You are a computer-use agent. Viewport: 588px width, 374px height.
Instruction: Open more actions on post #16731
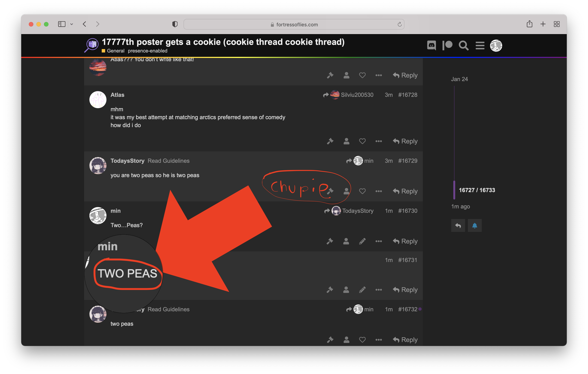tap(378, 290)
